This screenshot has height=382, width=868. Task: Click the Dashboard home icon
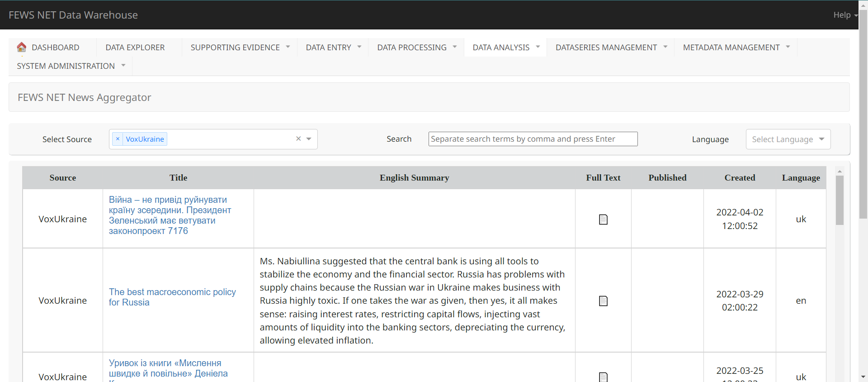pyautogui.click(x=21, y=47)
